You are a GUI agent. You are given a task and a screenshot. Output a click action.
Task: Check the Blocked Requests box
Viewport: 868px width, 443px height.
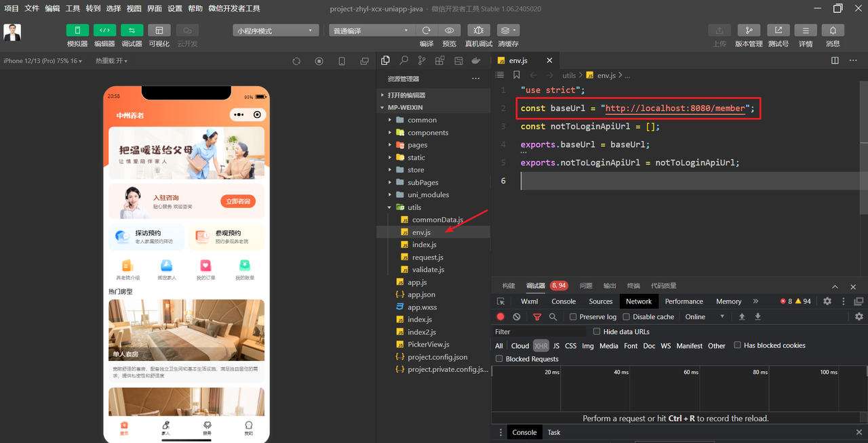tap(499, 359)
